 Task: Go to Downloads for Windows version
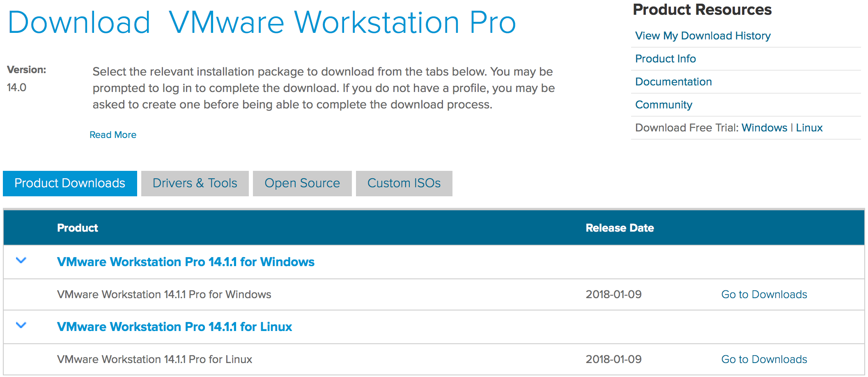764,294
